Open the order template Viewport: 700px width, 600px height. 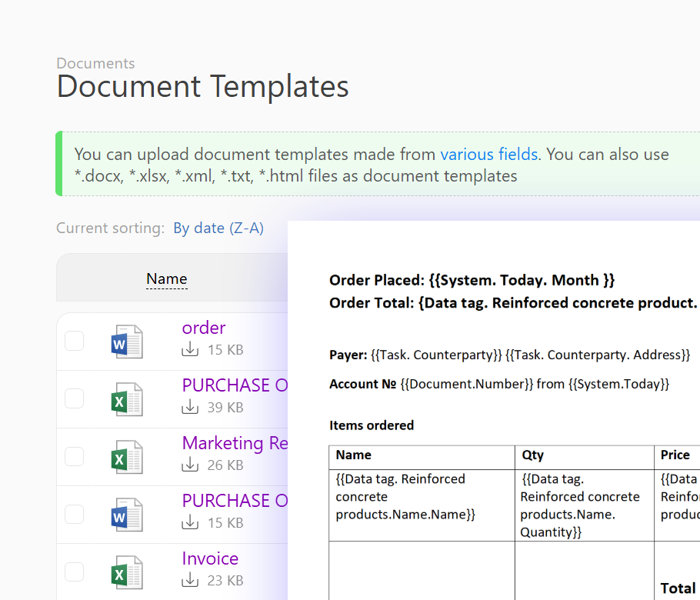204,328
